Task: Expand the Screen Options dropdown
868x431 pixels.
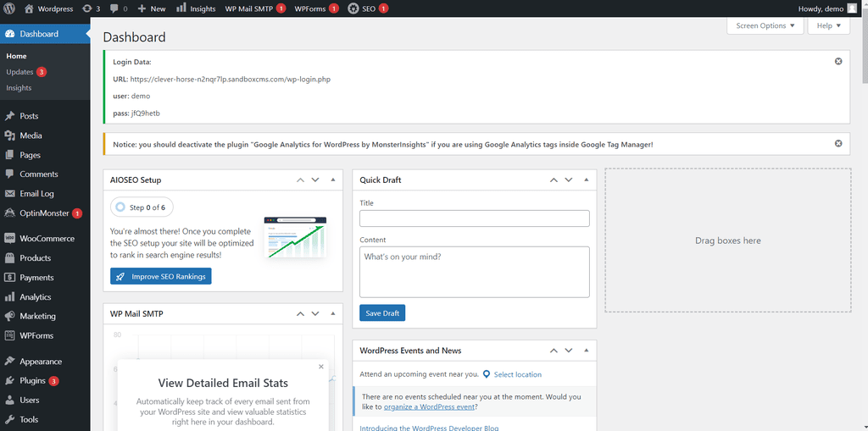Action: click(x=765, y=25)
